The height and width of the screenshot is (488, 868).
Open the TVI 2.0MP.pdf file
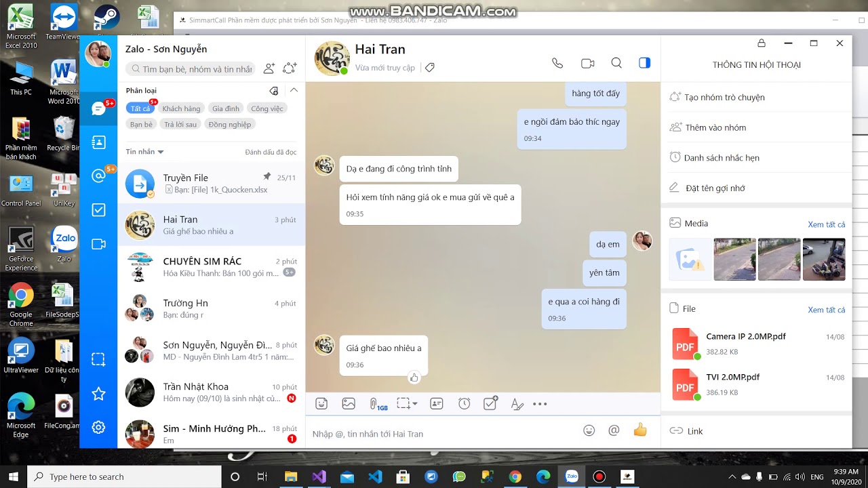[757, 384]
